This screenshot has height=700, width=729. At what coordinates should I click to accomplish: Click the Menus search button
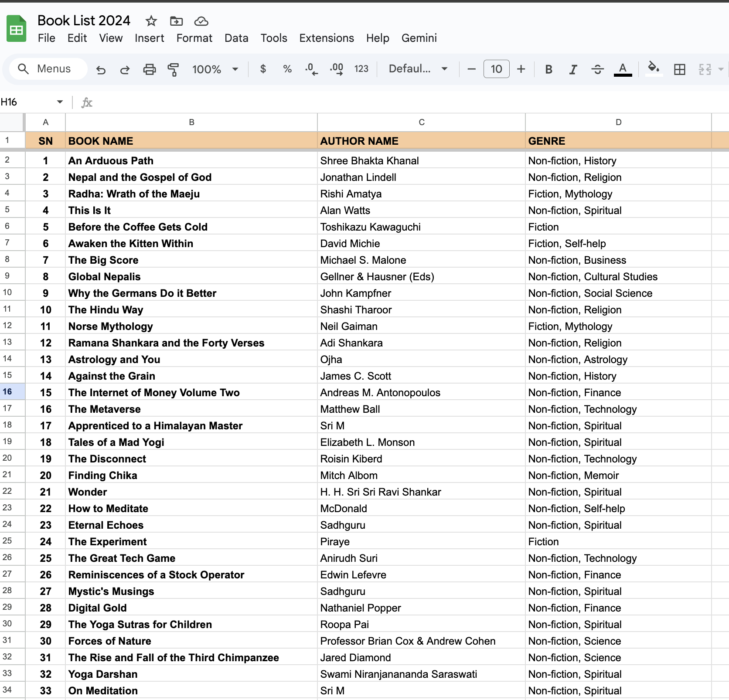[48, 68]
